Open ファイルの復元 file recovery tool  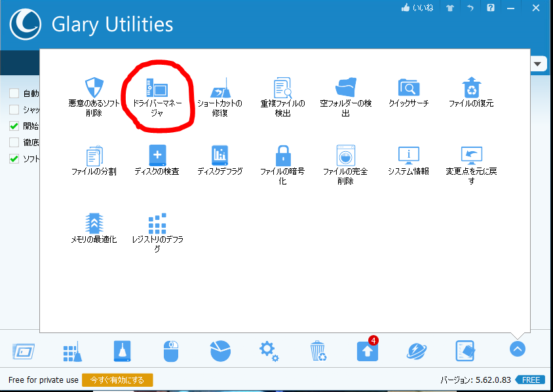[471, 93]
